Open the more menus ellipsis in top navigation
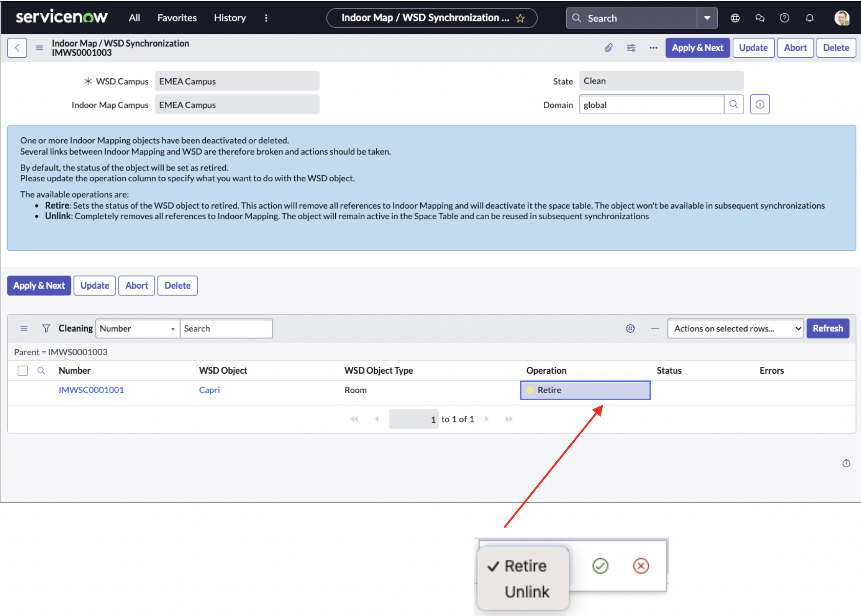861x616 pixels. click(266, 18)
